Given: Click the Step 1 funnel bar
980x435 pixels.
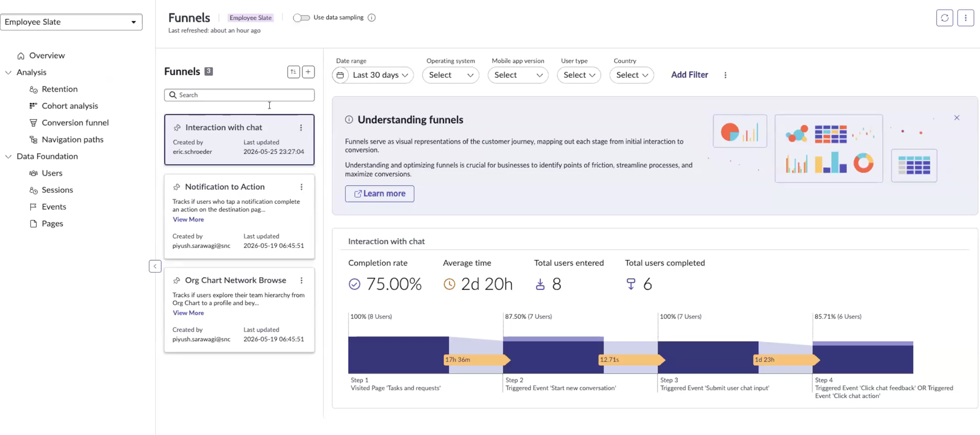Looking at the screenshot, I should [398, 355].
